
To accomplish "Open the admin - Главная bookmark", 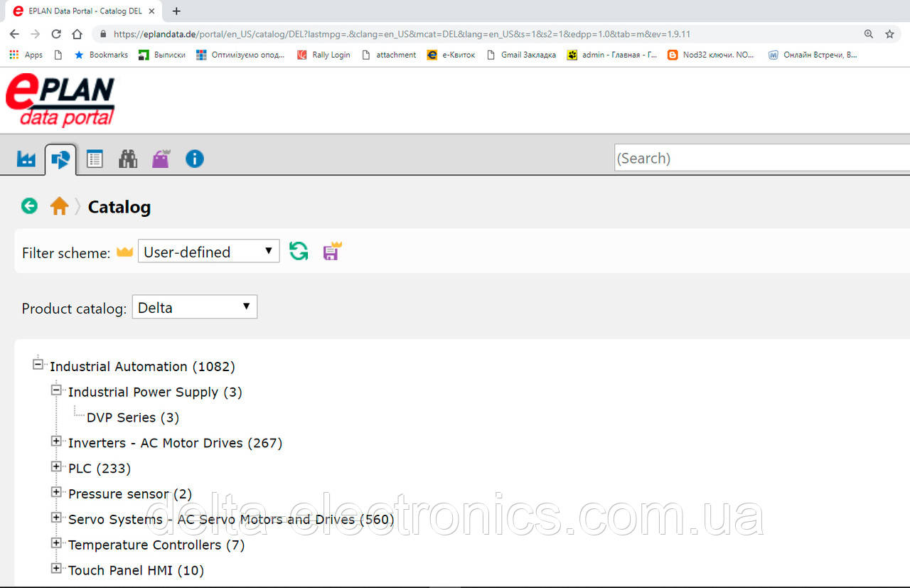I will pos(611,55).
